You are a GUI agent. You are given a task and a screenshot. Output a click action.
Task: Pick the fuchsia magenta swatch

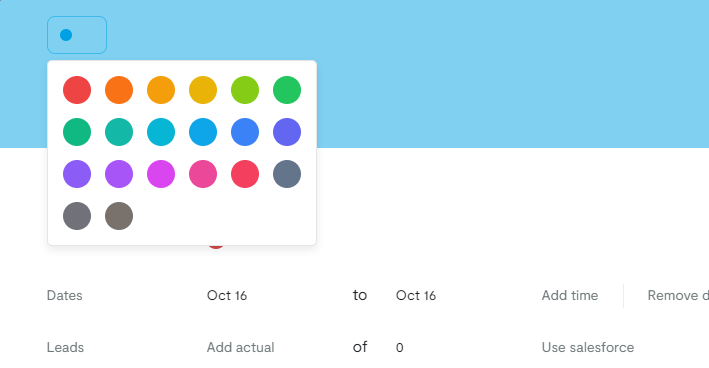pyautogui.click(x=161, y=174)
